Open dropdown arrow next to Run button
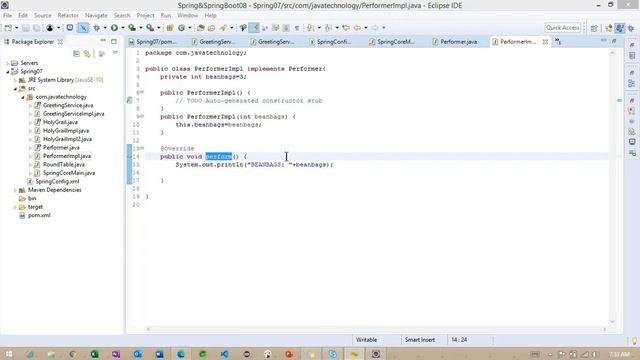This screenshot has height=360, width=640. click(x=122, y=28)
